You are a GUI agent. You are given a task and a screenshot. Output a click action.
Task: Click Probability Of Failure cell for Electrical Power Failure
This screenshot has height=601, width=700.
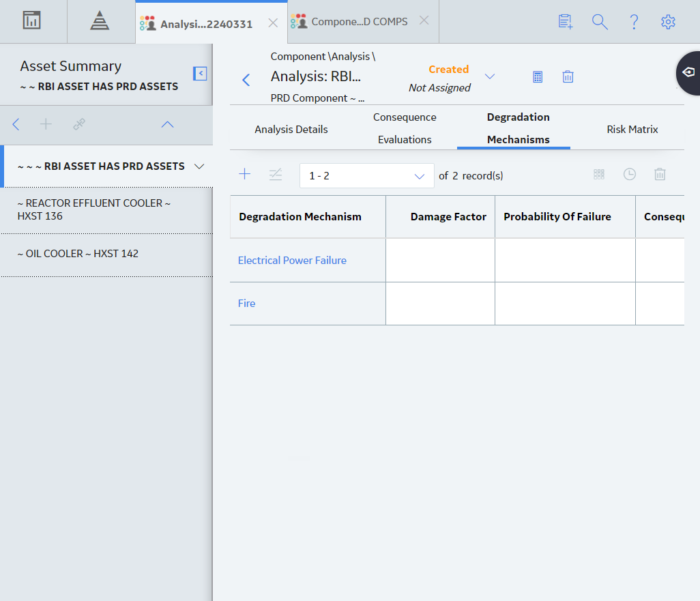click(x=565, y=261)
